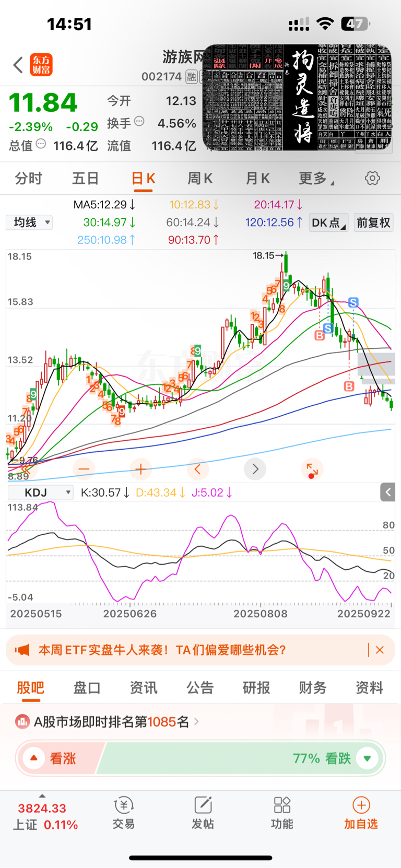The image size is (401, 868).
Task: Tap the K:30.57 KDJ value
Action: tap(105, 492)
